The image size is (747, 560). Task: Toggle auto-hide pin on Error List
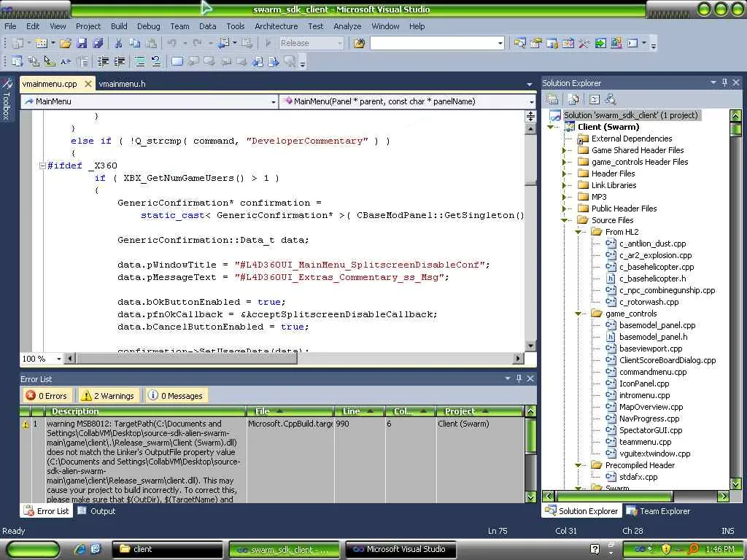coord(519,378)
